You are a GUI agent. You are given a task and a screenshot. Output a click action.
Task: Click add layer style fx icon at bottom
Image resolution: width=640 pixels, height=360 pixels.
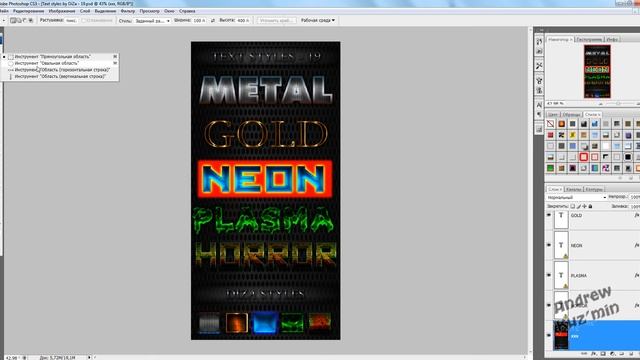click(x=594, y=354)
